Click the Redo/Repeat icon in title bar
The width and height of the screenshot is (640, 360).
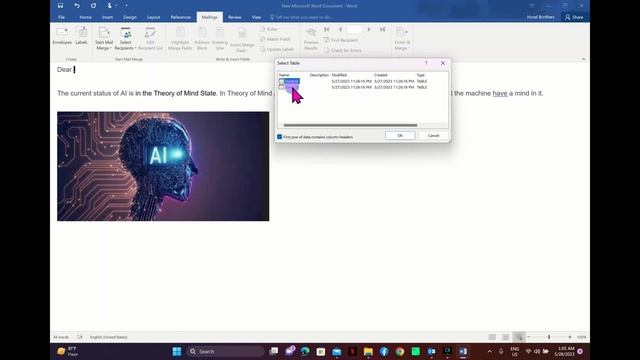93,6
